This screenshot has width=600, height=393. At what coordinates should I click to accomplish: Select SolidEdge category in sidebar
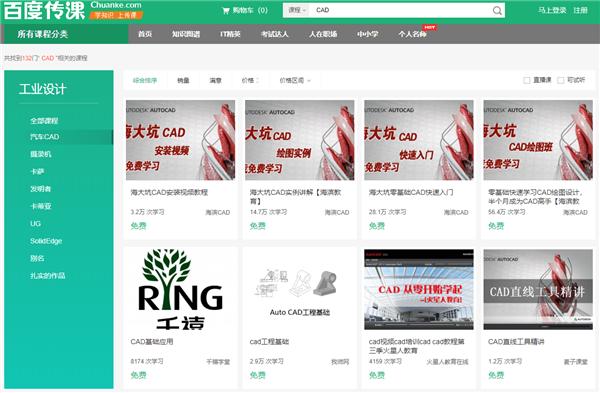point(46,241)
